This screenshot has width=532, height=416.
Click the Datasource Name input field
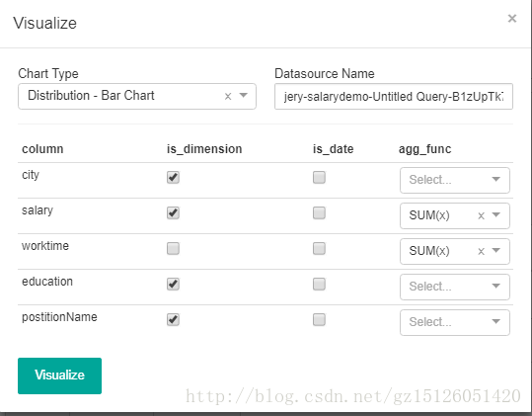click(394, 97)
